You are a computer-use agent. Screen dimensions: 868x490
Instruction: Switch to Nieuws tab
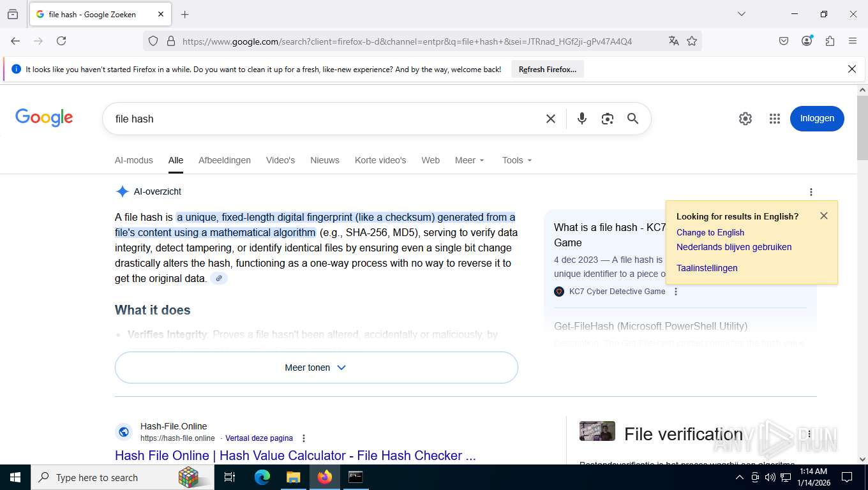pyautogui.click(x=325, y=160)
